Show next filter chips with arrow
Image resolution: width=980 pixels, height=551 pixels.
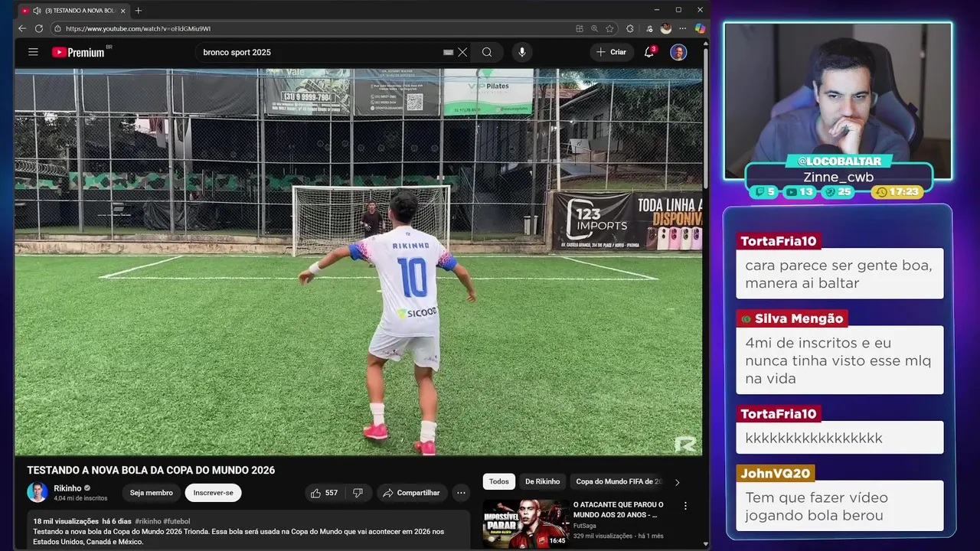click(677, 482)
